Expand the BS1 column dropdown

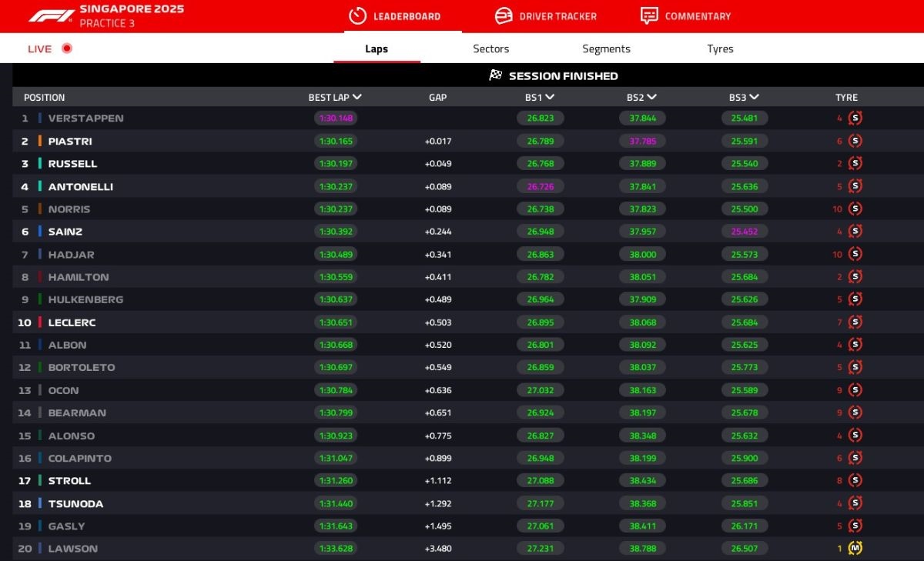550,98
